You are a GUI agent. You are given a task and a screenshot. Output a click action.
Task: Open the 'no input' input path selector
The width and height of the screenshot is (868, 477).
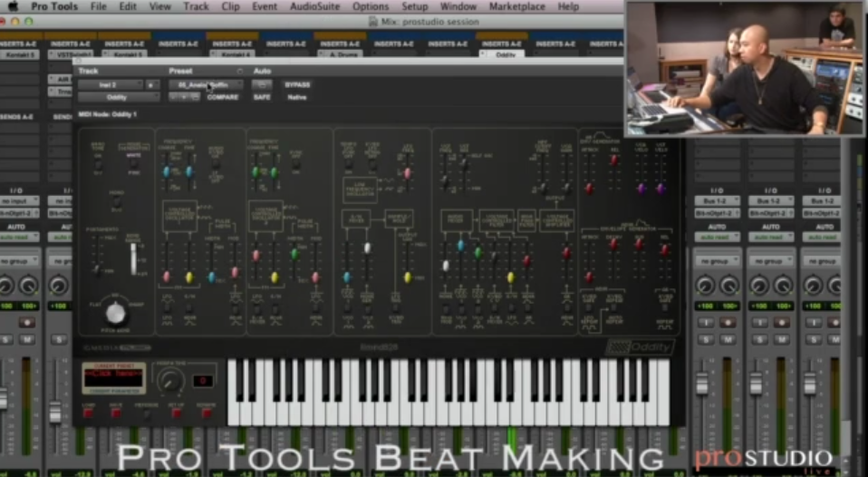pyautogui.click(x=19, y=200)
